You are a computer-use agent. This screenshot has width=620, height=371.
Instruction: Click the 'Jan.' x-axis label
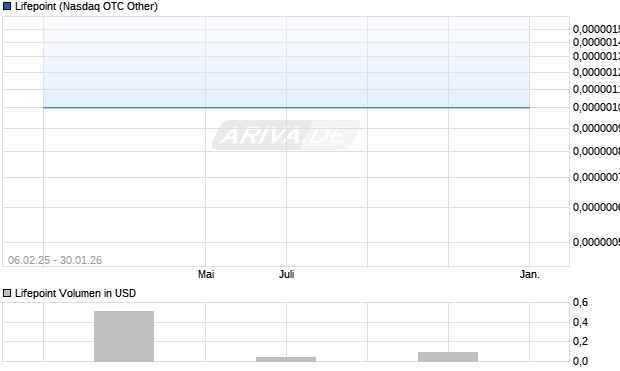click(529, 274)
